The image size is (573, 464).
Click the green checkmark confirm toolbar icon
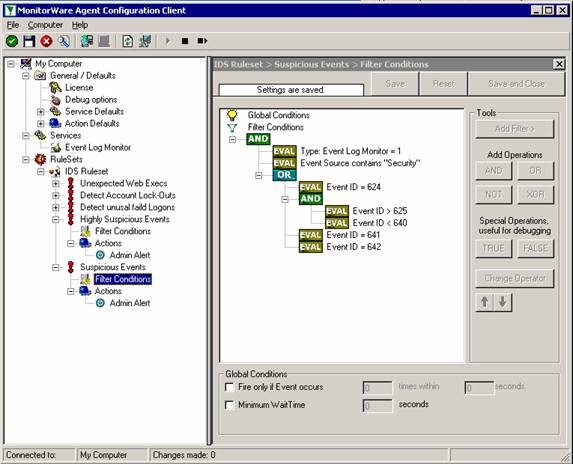point(12,41)
